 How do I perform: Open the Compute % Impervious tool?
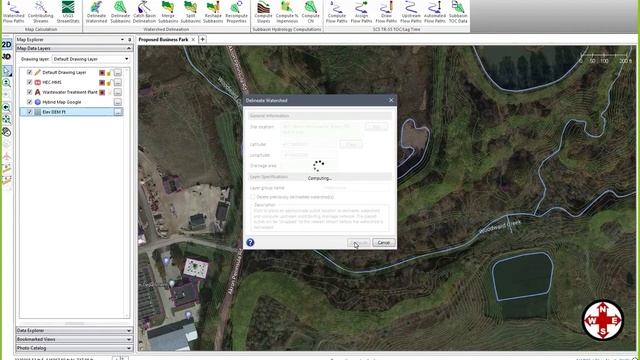point(287,13)
